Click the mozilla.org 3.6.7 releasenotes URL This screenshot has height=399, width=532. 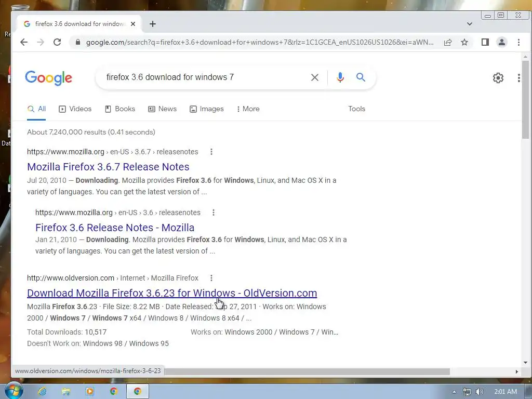[113, 152]
